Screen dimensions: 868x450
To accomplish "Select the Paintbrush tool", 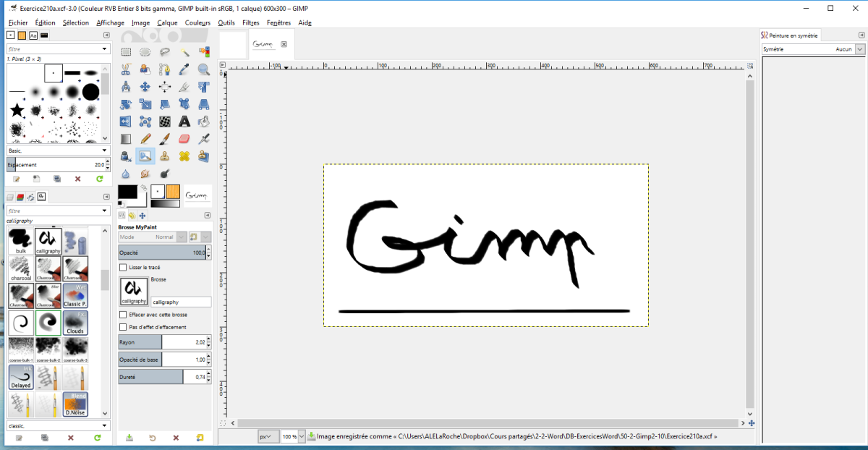I will pyautogui.click(x=165, y=138).
